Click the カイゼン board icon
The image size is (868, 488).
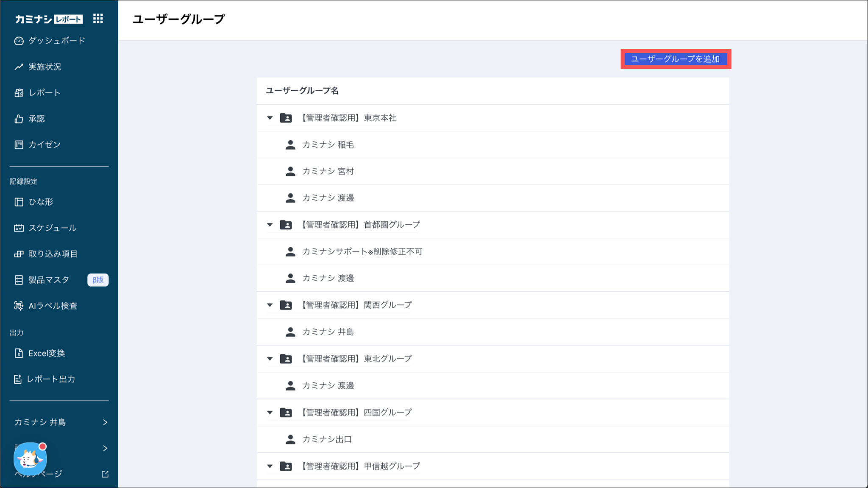(x=19, y=145)
